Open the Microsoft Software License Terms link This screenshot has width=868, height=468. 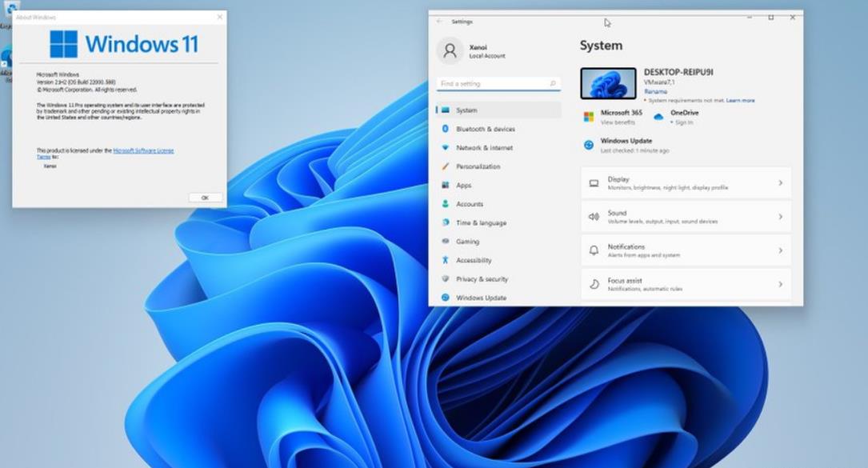(143, 150)
